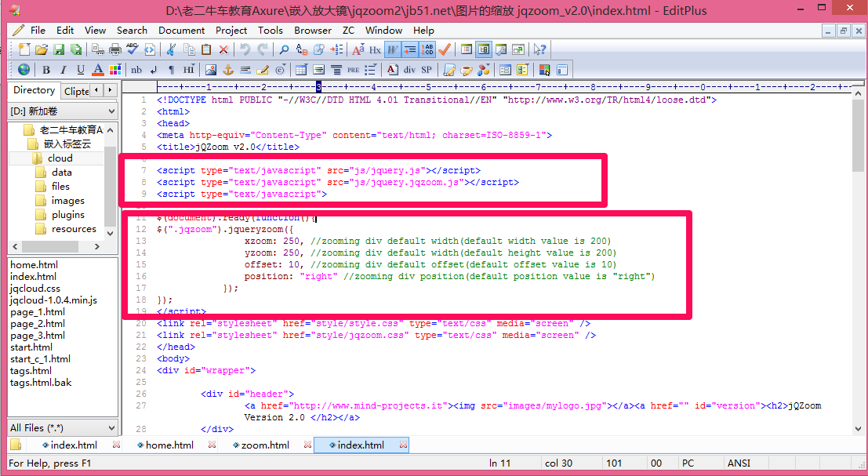
Task: Open the color palette dropdown
Action: [x=115, y=70]
